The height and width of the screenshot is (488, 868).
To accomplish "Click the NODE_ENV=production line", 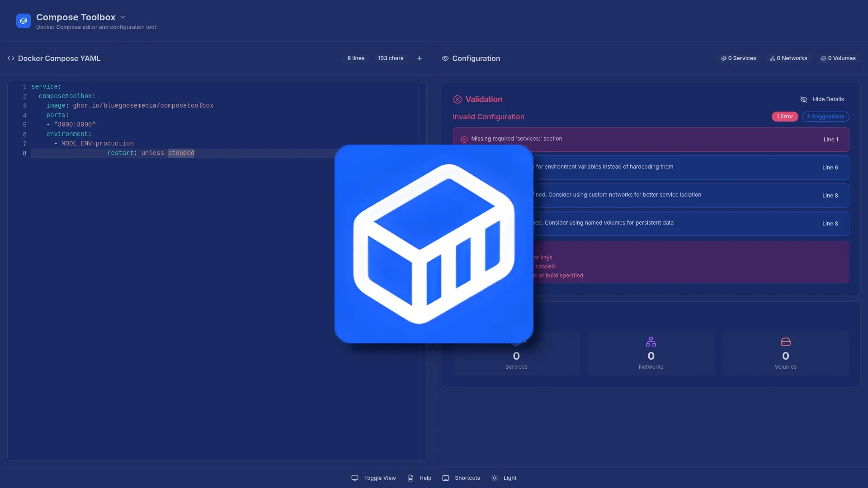I will 94,144.
